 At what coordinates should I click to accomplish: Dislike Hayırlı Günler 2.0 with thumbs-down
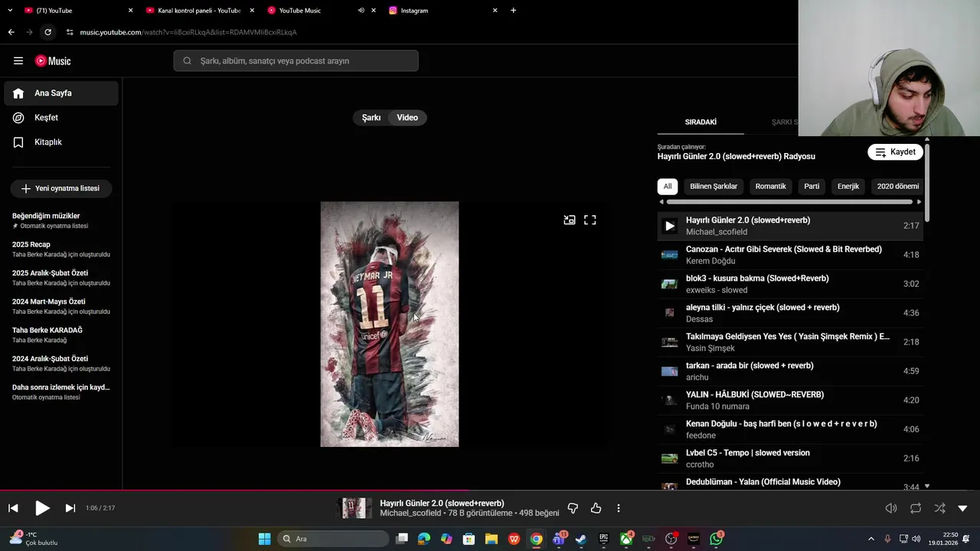(x=573, y=508)
